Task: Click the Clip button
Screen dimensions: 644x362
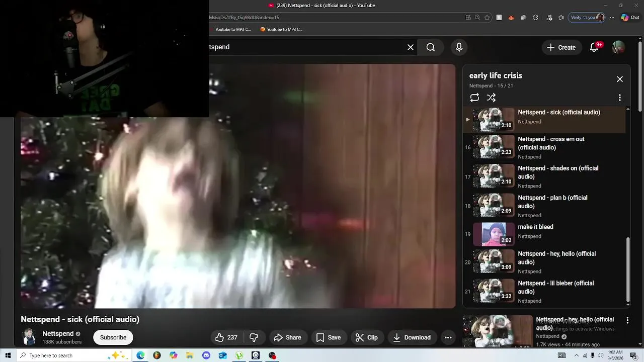Action: tap(367, 337)
